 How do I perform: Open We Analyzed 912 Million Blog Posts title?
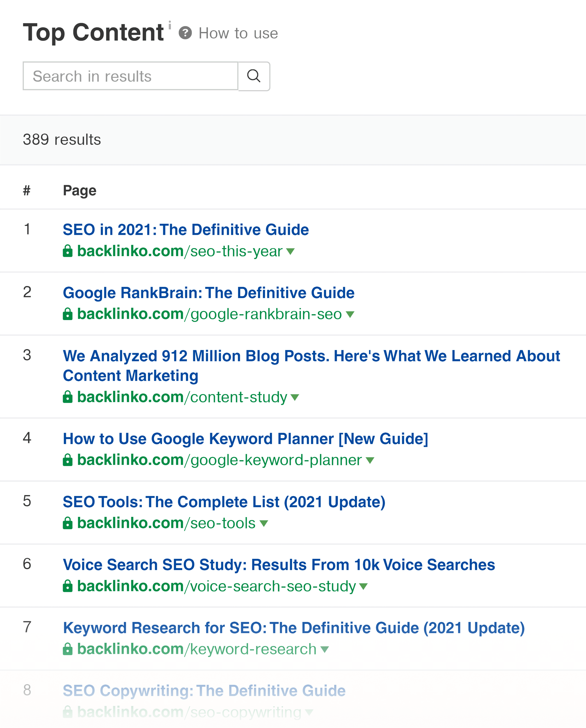pos(312,366)
